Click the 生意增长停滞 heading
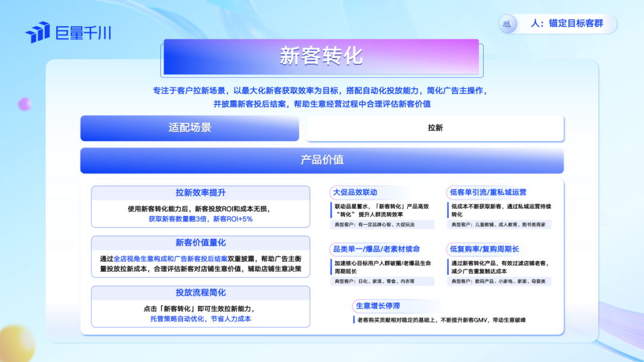Viewport: 644px width, 362px height. click(x=378, y=306)
